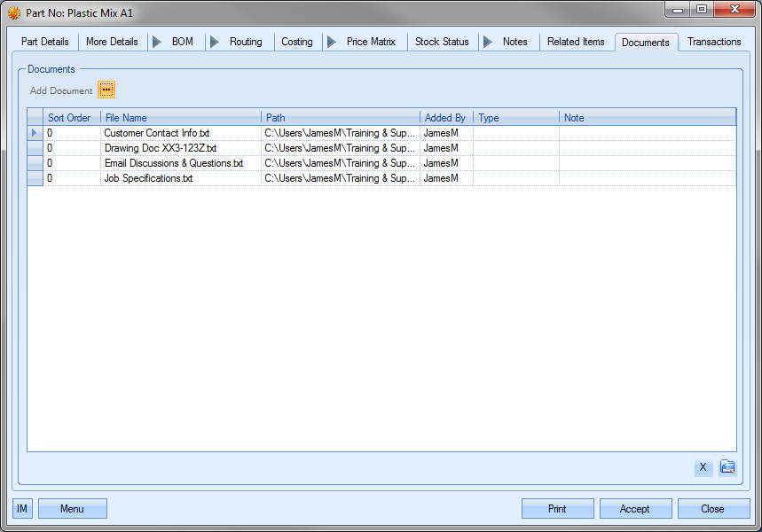The image size is (762, 532).
Task: Click the current-row indicator arrow for Customer Contact Info
Action: [x=35, y=133]
